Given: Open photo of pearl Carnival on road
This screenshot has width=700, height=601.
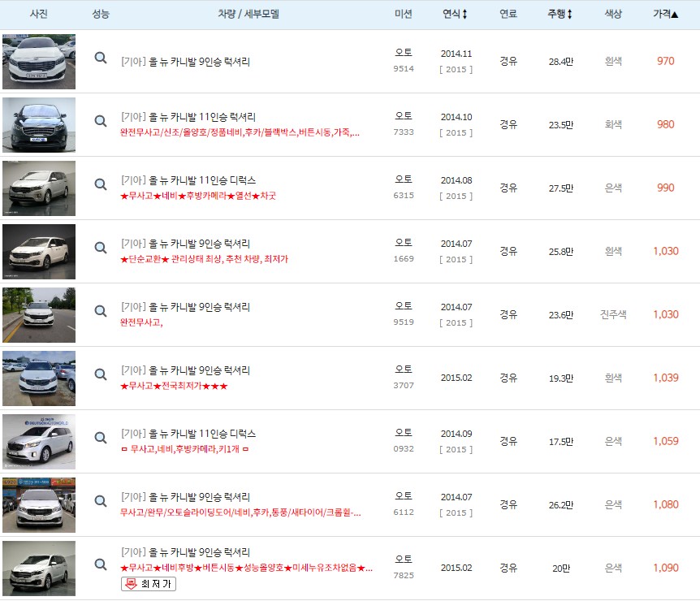Looking at the screenshot, I should tap(39, 315).
